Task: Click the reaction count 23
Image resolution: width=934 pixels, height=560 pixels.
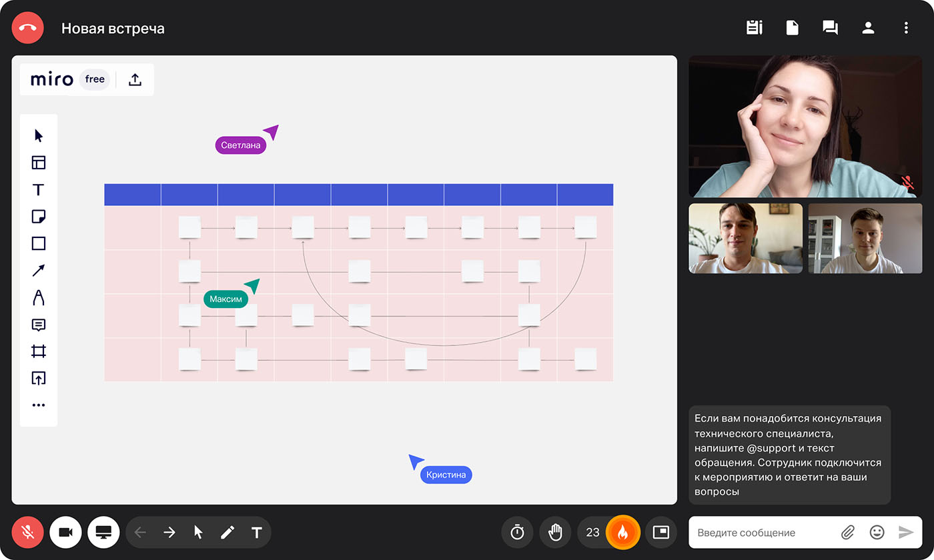Action: [592, 532]
